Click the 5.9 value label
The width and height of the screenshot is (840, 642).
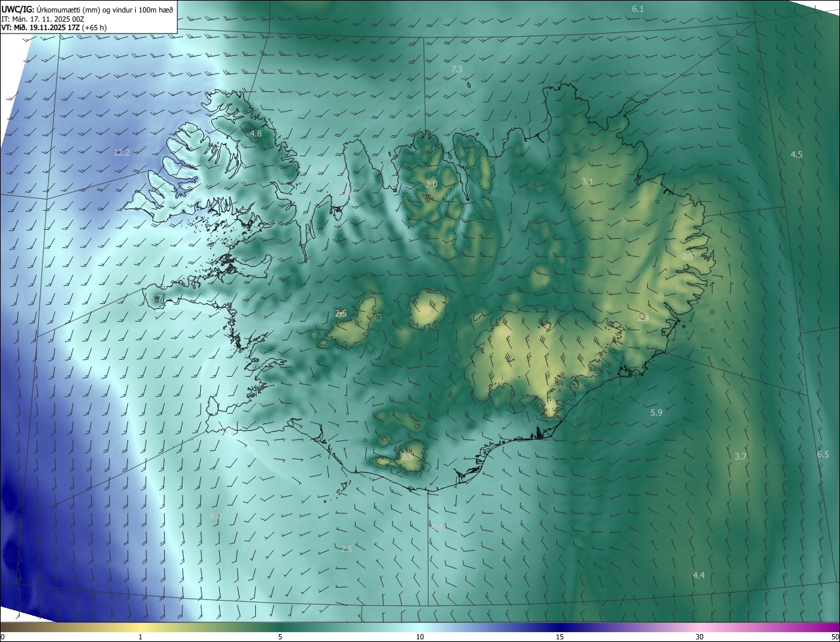coord(656,412)
